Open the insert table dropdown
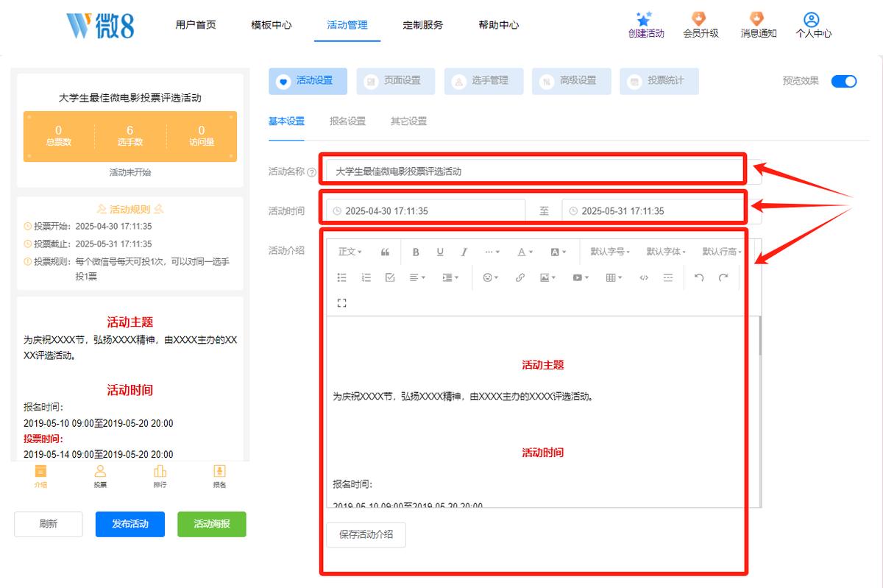The image size is (883, 588). 614,277
